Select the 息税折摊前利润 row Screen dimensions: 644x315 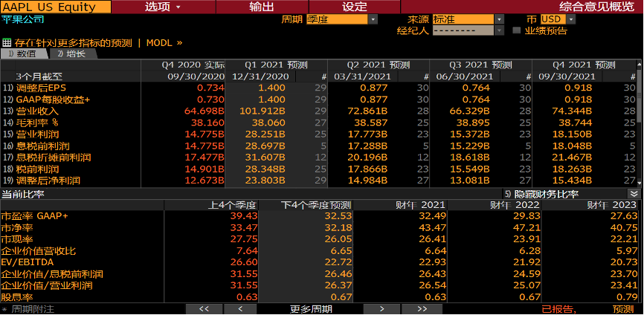[319, 157]
